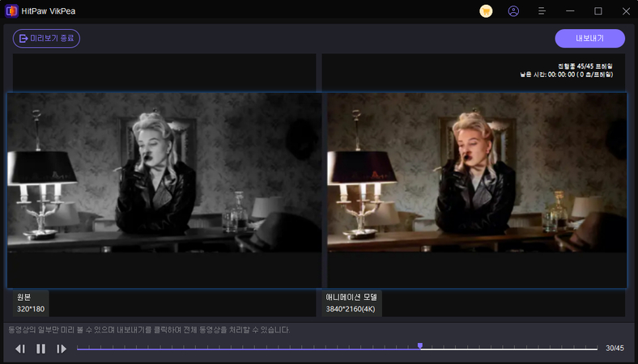Minimize the HitPaw VikPea window
Image resolution: width=638 pixels, height=364 pixels.
(x=570, y=11)
